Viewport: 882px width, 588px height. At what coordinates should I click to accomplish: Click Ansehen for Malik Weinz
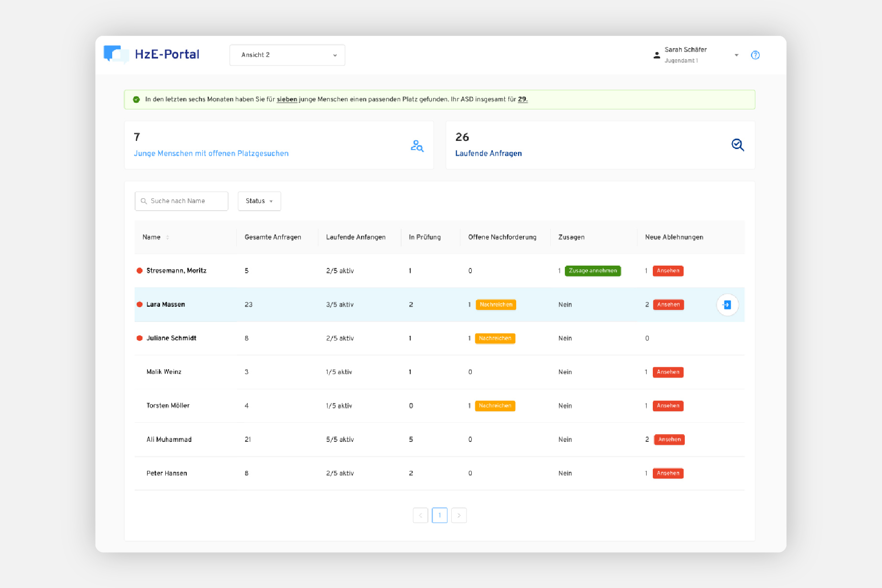(x=668, y=372)
